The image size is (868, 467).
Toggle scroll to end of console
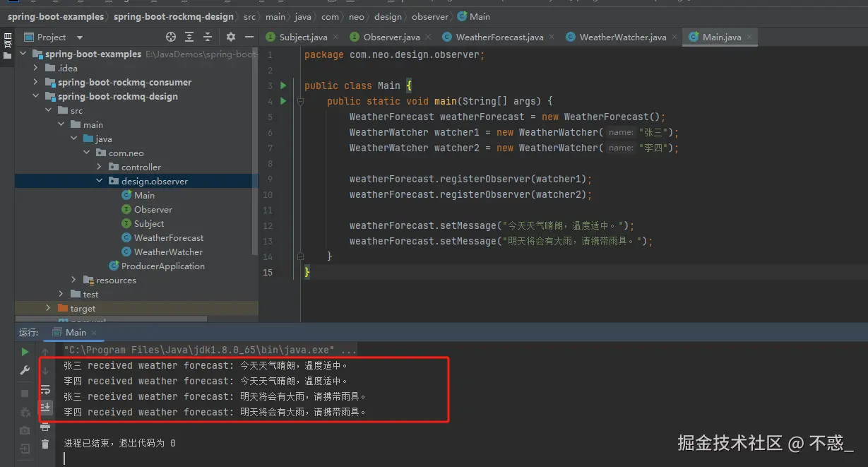45,407
